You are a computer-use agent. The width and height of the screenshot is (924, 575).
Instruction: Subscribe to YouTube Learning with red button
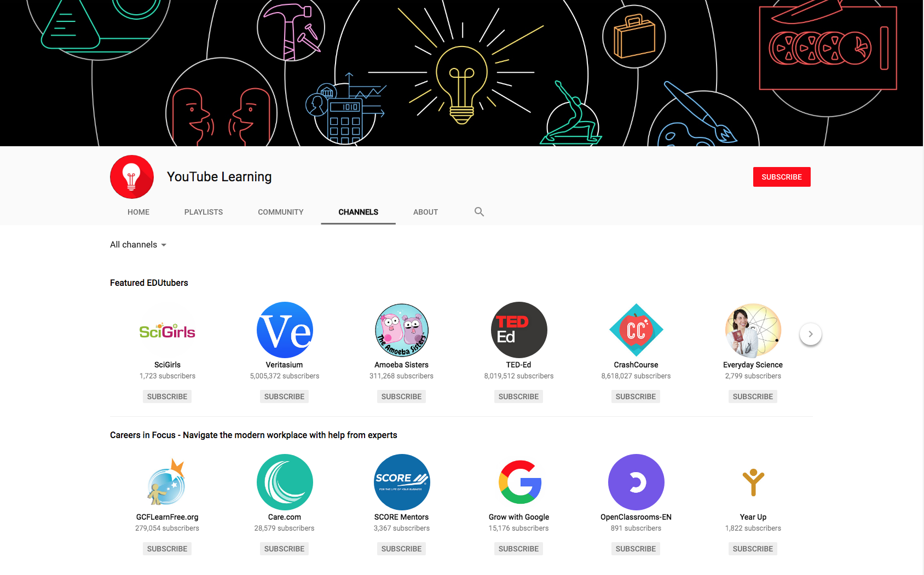click(782, 177)
